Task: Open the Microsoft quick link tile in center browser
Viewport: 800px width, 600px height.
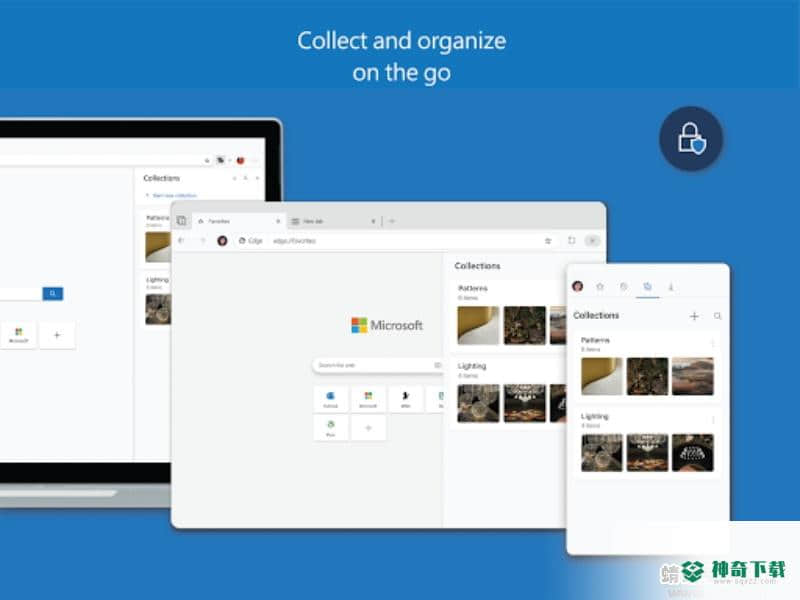Action: click(x=368, y=398)
